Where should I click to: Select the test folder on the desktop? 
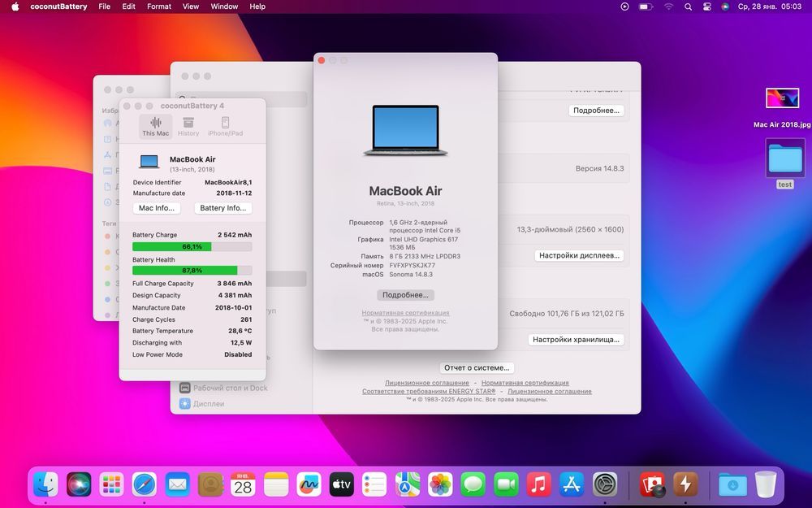(785, 164)
